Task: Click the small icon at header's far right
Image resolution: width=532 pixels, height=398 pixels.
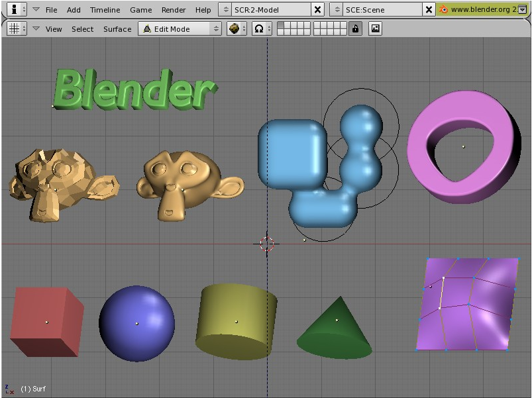Action: [x=523, y=10]
